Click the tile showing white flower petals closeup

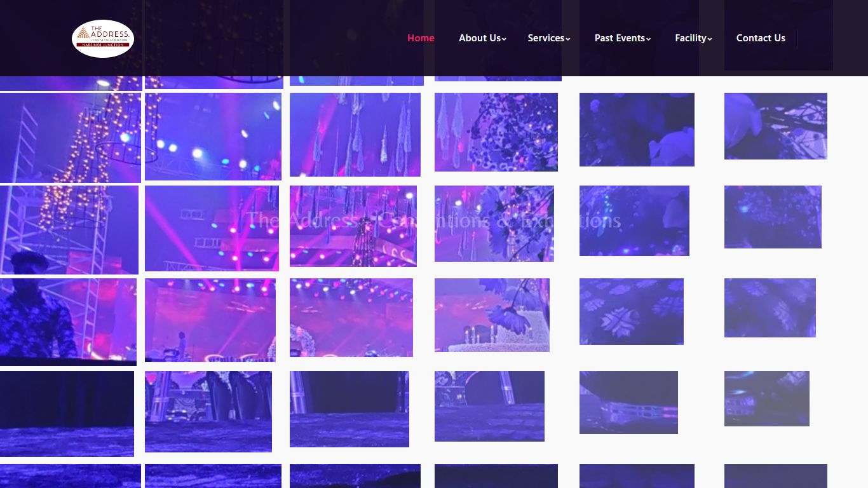[637, 130]
